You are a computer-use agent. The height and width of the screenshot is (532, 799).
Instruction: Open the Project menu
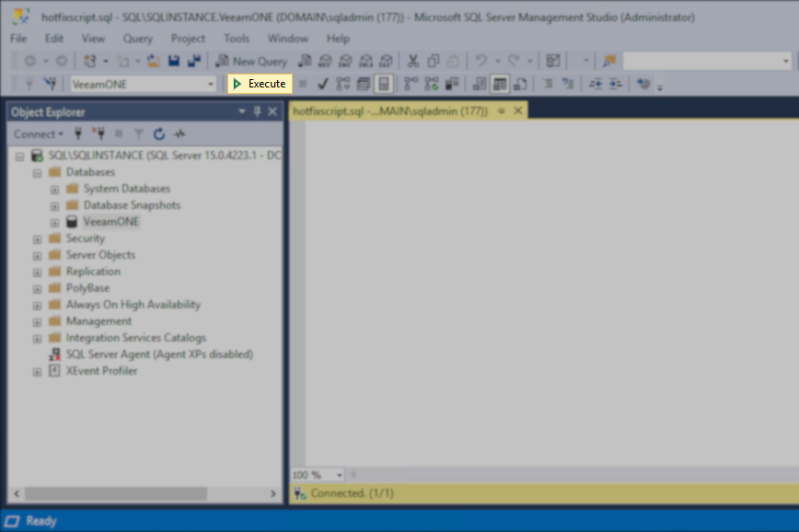point(188,39)
